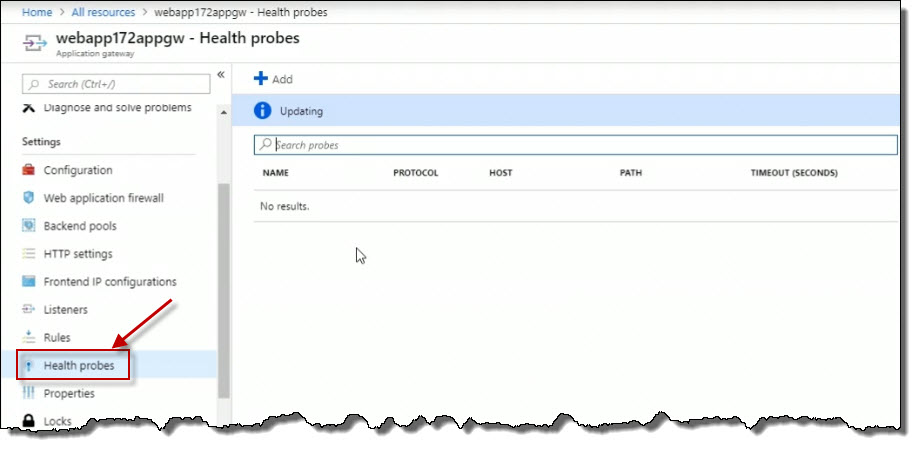Screen dimensions: 917x456
Task: Sort by TIMEOUT (SECONDS) column header
Action: (x=794, y=173)
